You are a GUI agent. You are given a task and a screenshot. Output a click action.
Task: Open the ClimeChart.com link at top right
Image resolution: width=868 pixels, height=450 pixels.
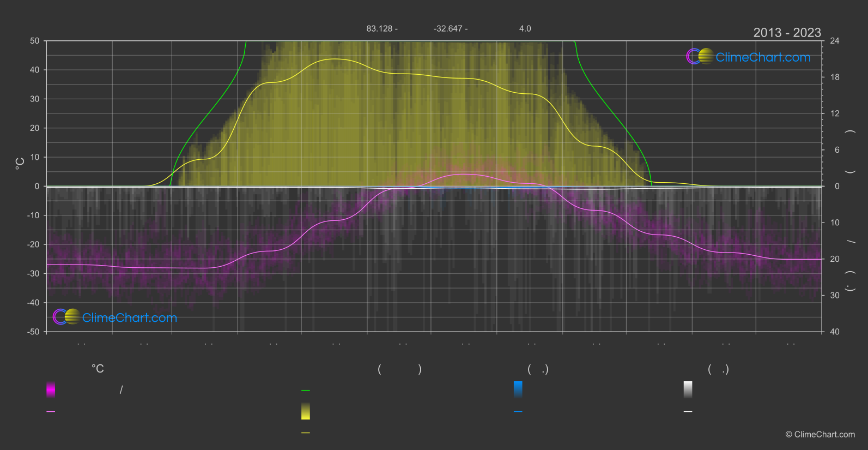click(x=763, y=57)
